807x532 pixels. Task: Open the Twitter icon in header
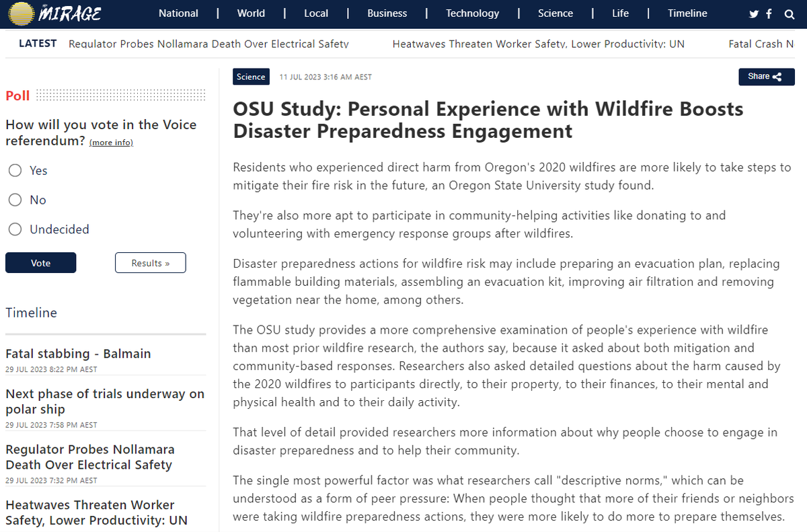click(754, 13)
